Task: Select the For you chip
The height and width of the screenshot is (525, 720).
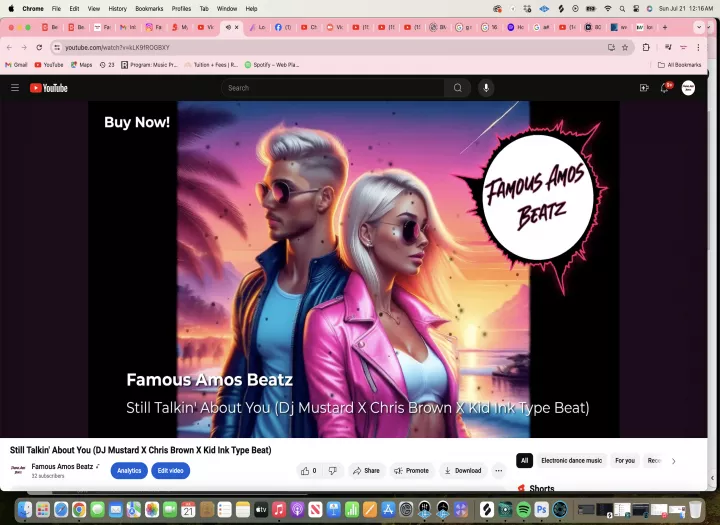Action: [x=625, y=461]
